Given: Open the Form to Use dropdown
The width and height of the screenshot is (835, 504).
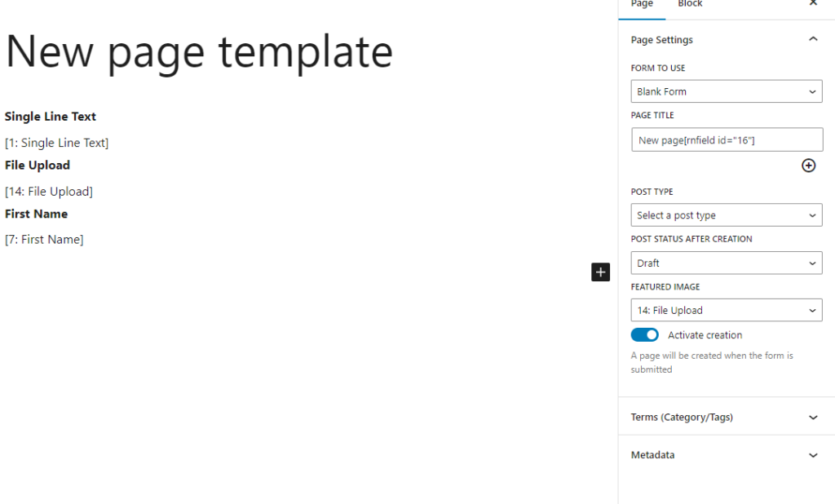Looking at the screenshot, I should pos(726,92).
